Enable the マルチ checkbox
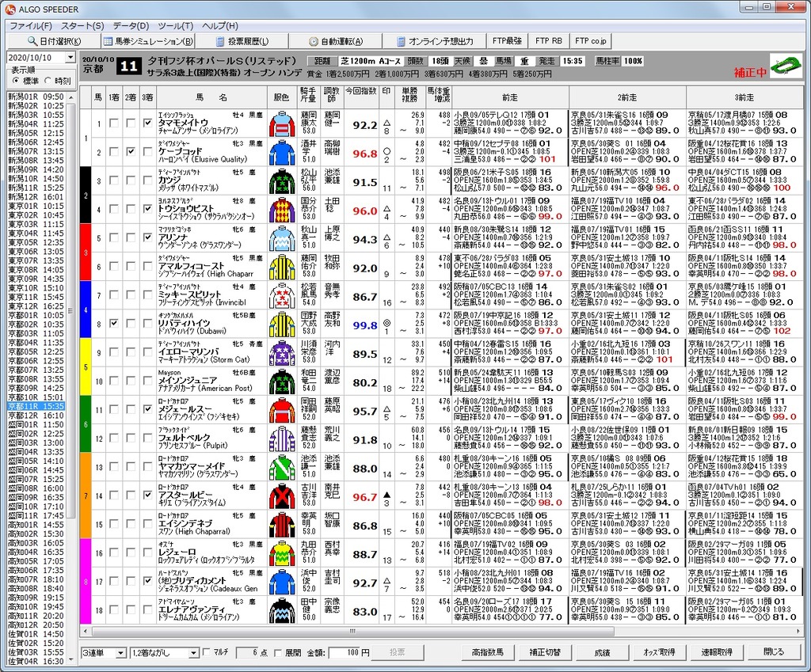 coord(207,652)
